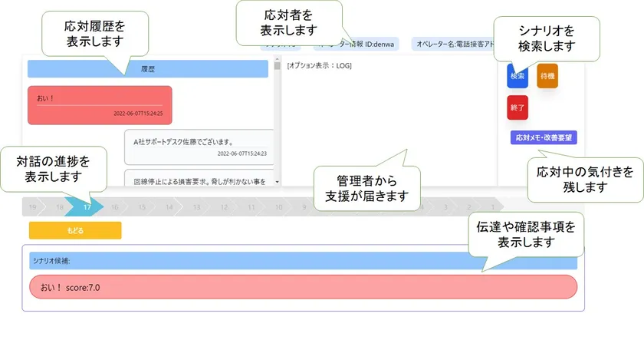Image resolution: width=644 pixels, height=340 pixels.
Task: Click timestamp 2022-06-07T15:24:25
Action: tap(138, 114)
